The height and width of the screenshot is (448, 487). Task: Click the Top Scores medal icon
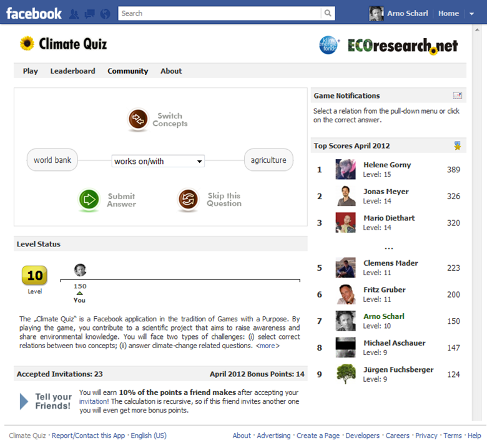pos(457,145)
